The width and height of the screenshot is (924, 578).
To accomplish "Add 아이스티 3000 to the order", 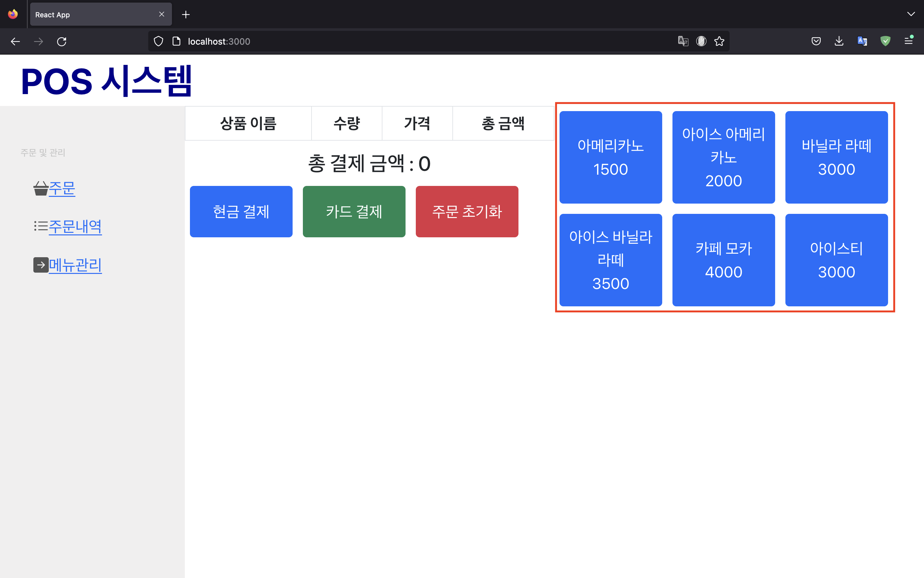I will tap(836, 260).
